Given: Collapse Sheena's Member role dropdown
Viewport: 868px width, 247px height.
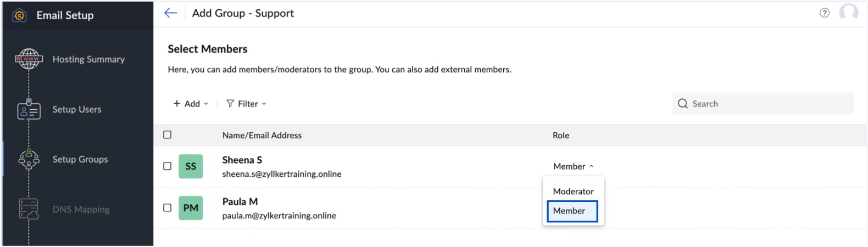Looking at the screenshot, I should pyautogui.click(x=573, y=166).
